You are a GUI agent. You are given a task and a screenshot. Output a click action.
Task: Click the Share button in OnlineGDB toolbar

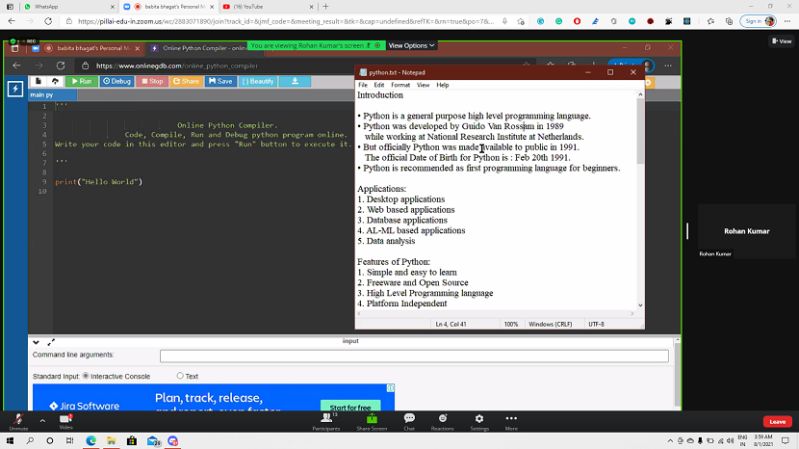(186, 82)
